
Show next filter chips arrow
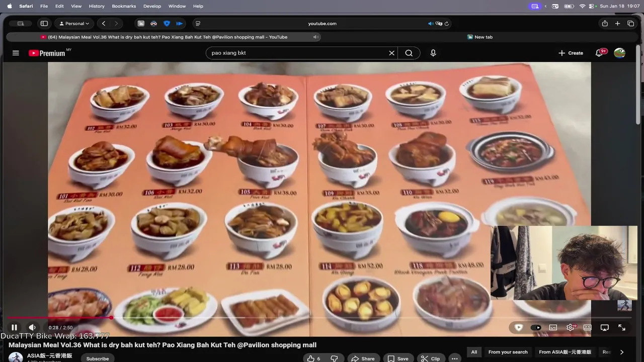622,352
